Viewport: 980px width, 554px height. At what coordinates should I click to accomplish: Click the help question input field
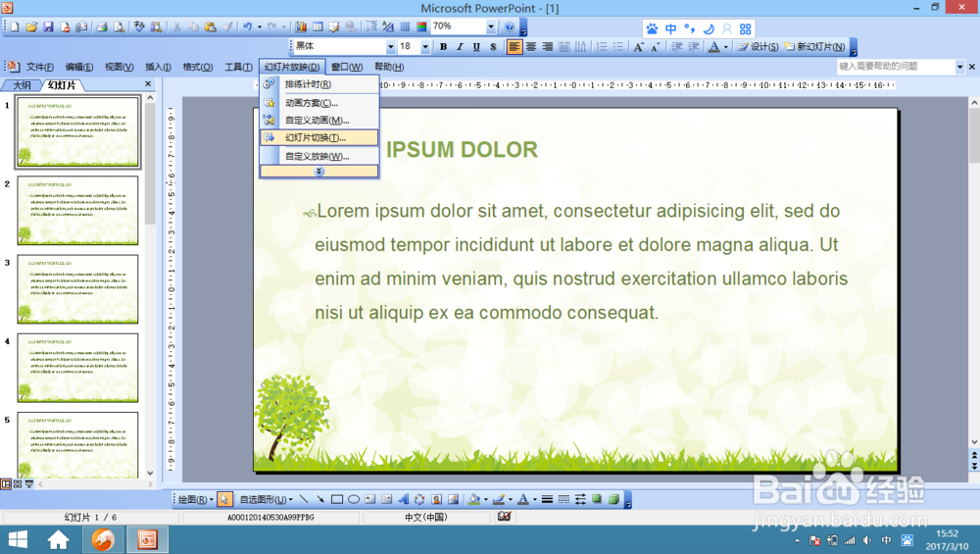tap(896, 67)
